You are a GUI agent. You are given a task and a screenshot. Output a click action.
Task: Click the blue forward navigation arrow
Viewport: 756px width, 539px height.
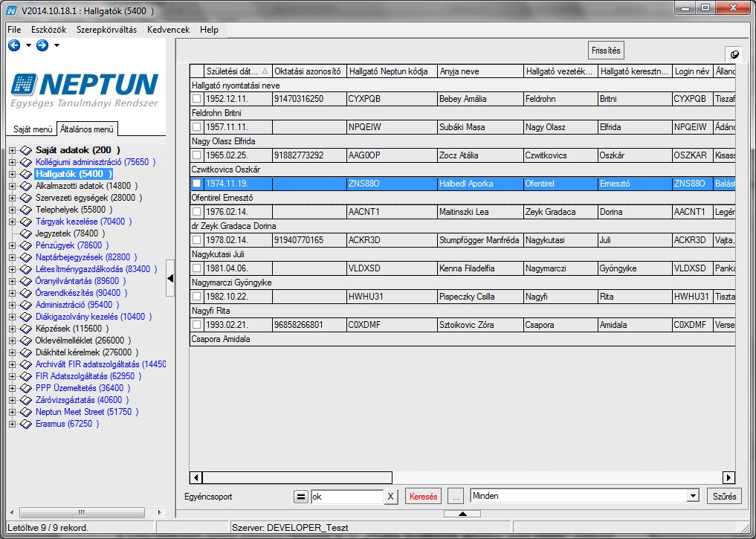pyautogui.click(x=42, y=45)
